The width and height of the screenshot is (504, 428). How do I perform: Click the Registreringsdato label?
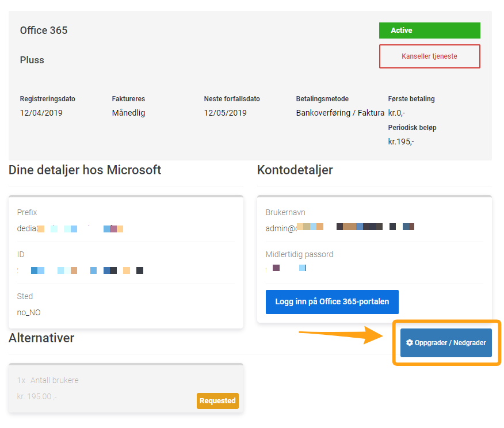[x=48, y=99]
